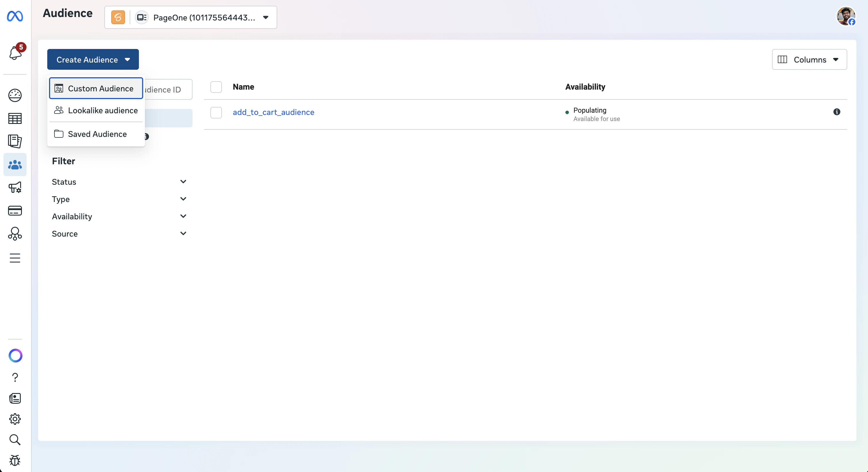Click the info icon on the audience row
868x472 pixels.
837,112
